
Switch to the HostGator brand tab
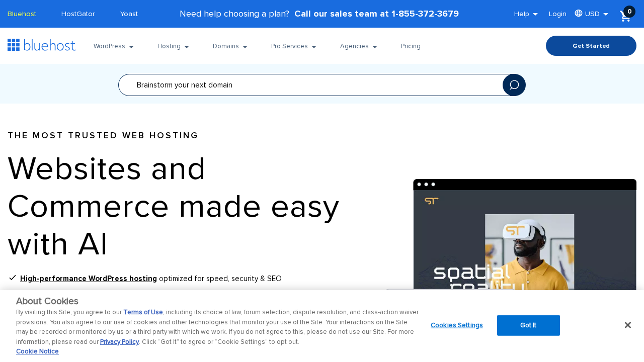tap(77, 13)
